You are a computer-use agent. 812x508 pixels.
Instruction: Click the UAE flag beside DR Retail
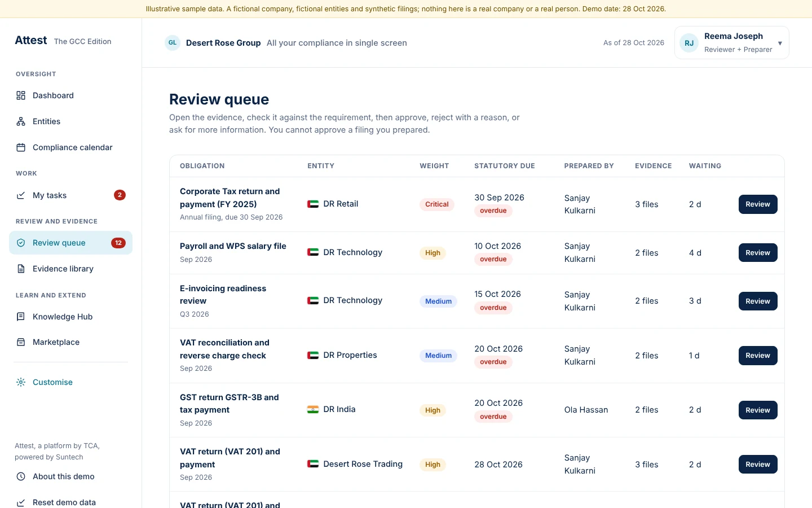[x=313, y=204]
